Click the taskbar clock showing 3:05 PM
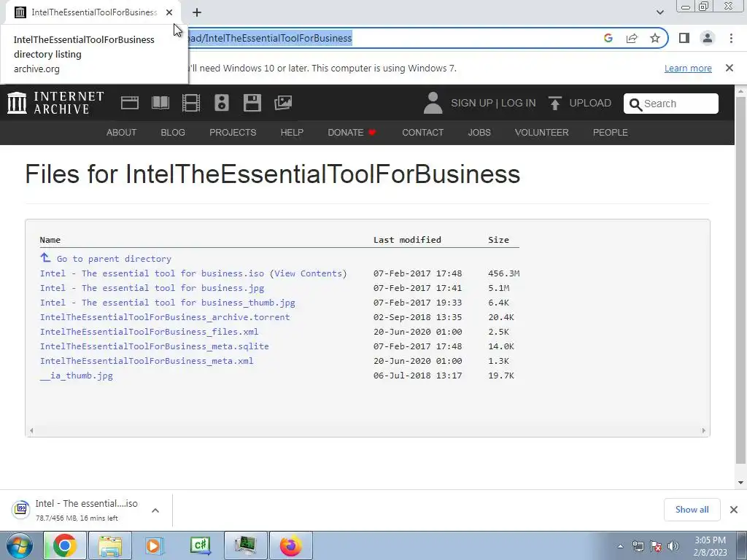 pos(711,546)
